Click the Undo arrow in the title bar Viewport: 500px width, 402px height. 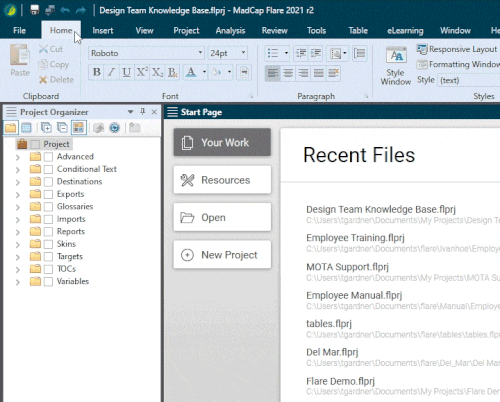tap(65, 10)
